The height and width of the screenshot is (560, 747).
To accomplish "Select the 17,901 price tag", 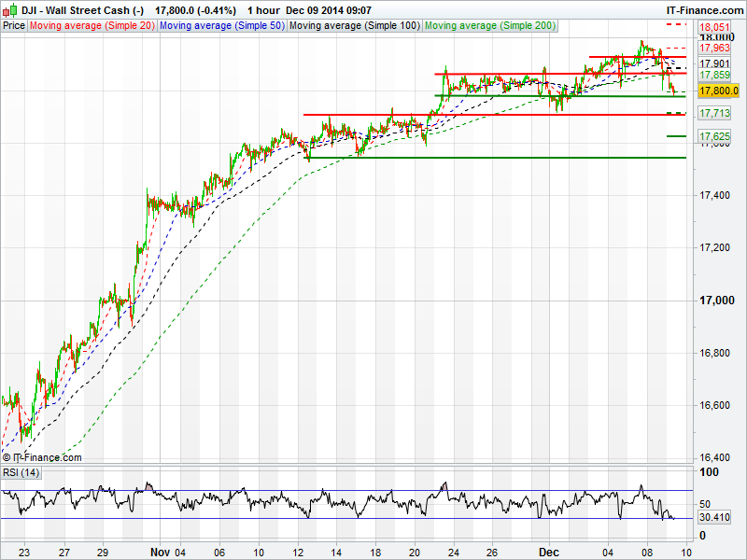I will tap(714, 63).
